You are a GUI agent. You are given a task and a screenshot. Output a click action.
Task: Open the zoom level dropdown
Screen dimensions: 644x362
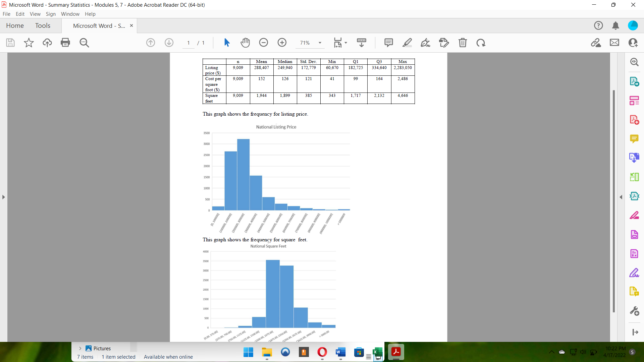[320, 43]
